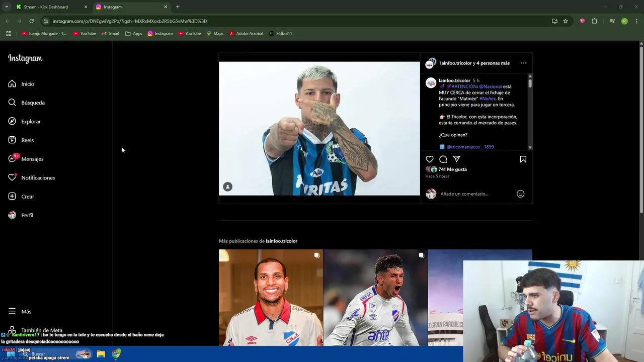
Task: Open the #ATENCIÓN hashtag
Action: (464, 86)
